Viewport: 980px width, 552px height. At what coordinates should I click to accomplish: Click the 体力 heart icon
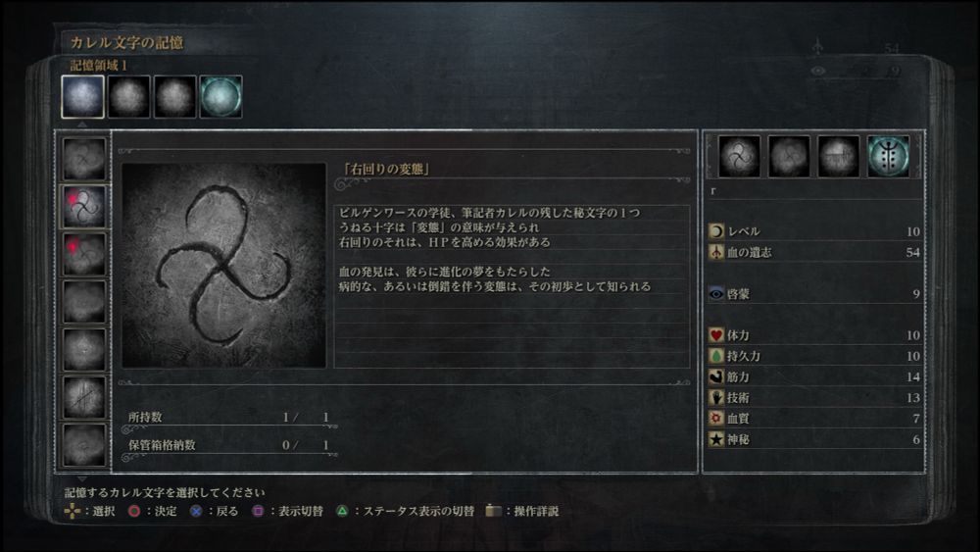[716, 335]
